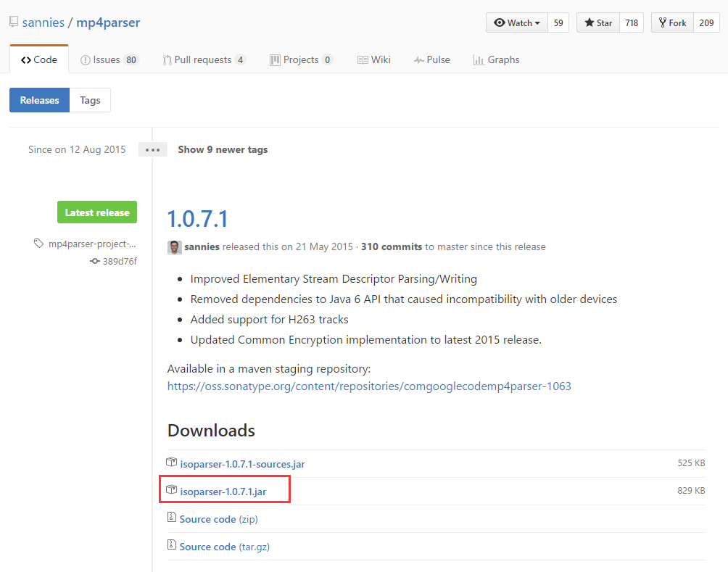728x572 pixels.
Task: Open the mp4parser-project tag link
Action: coord(92,244)
